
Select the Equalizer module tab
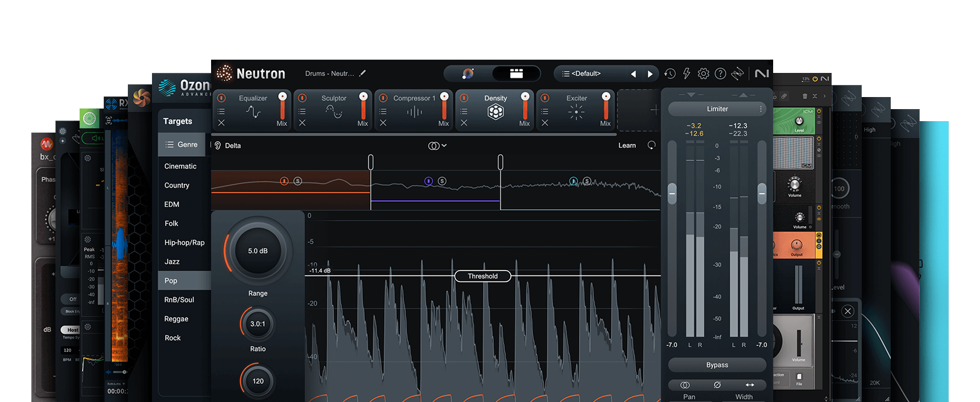point(252,110)
